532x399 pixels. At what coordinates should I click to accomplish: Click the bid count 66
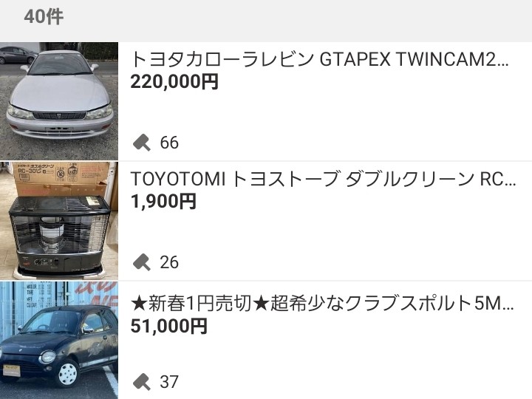pos(169,143)
